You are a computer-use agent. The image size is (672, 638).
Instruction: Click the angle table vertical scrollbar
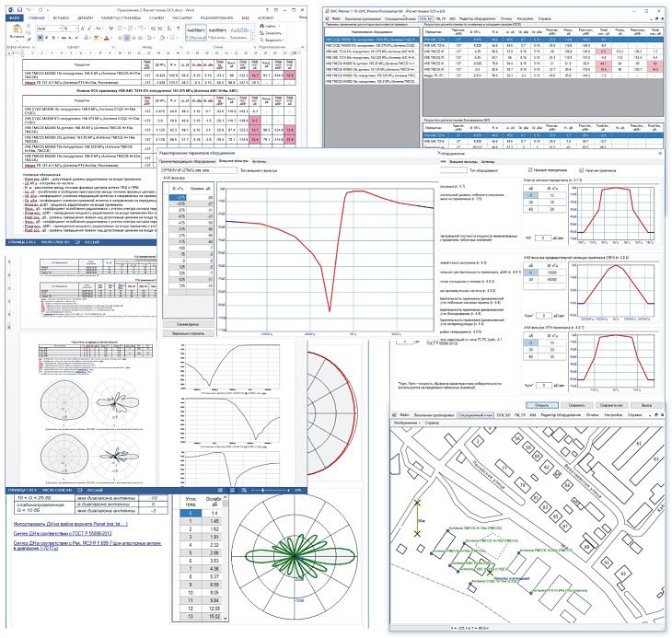(x=225, y=559)
